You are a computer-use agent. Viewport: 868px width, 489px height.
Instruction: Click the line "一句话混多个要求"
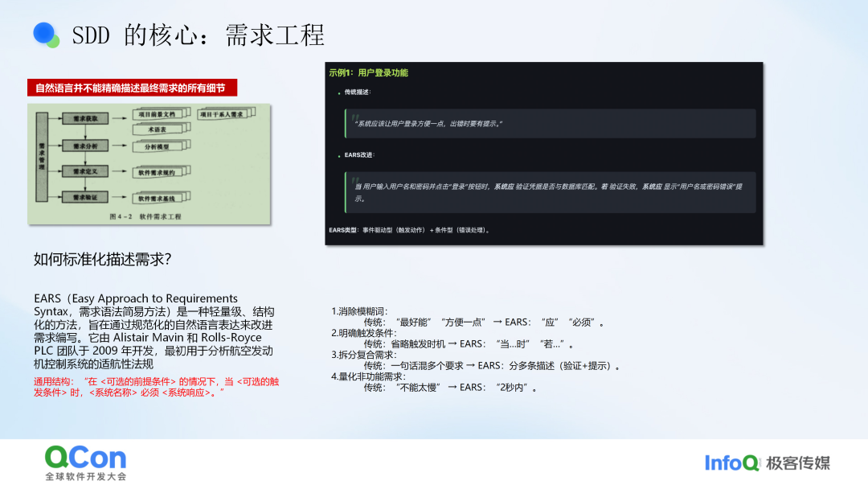[492, 365]
